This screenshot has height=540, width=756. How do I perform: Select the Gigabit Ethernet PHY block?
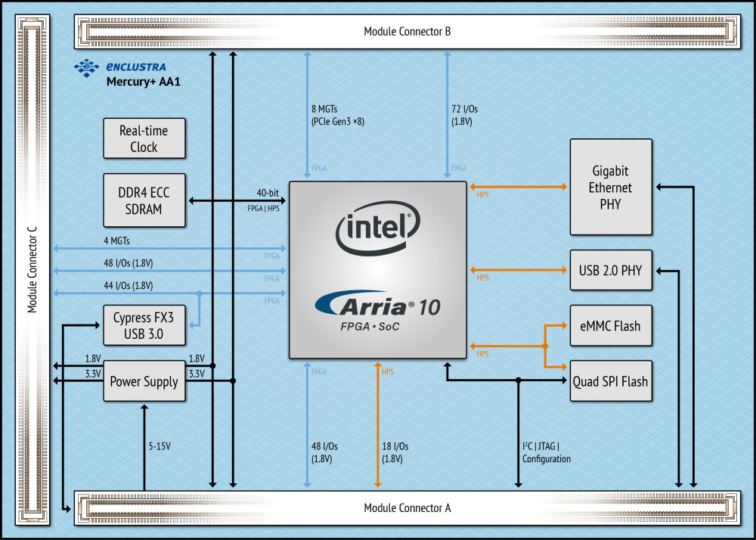(x=610, y=188)
